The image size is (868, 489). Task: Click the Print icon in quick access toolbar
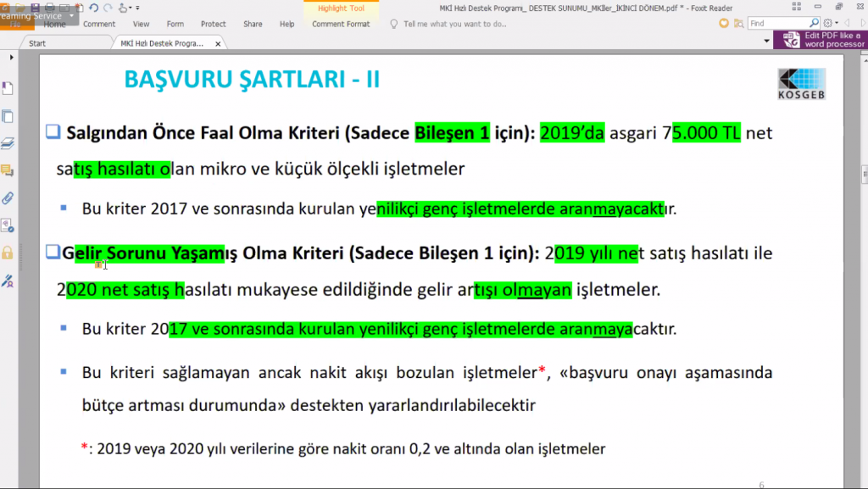pos(50,8)
